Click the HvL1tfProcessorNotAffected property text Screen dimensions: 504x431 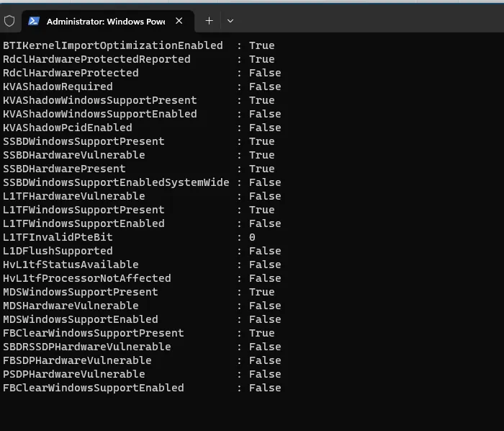[87, 278]
